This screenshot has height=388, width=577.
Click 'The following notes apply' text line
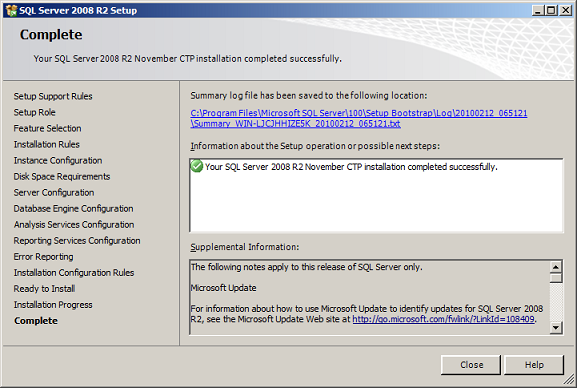tap(307, 267)
